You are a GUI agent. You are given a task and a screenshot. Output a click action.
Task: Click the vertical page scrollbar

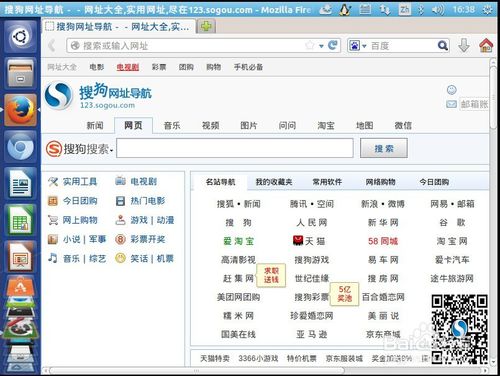pyautogui.click(x=493, y=97)
